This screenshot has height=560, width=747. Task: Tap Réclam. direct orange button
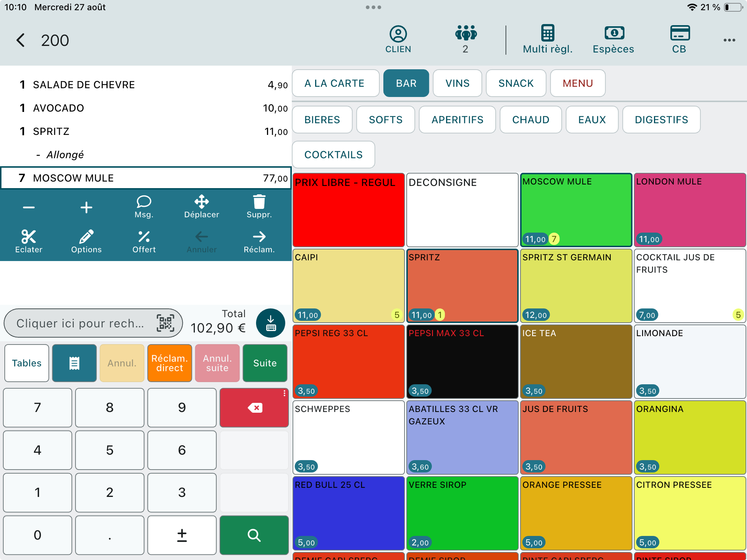(x=170, y=363)
